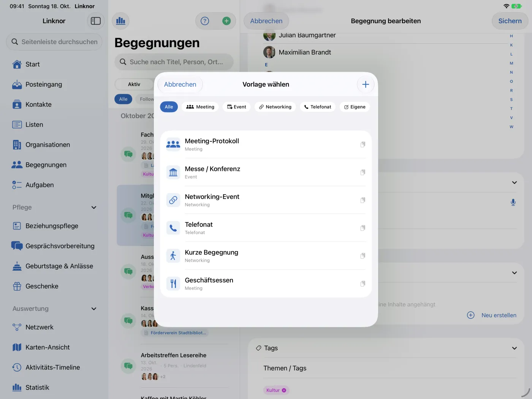Filter templates by Eigene
Viewport: 532px width, 399px height.
[355, 107]
